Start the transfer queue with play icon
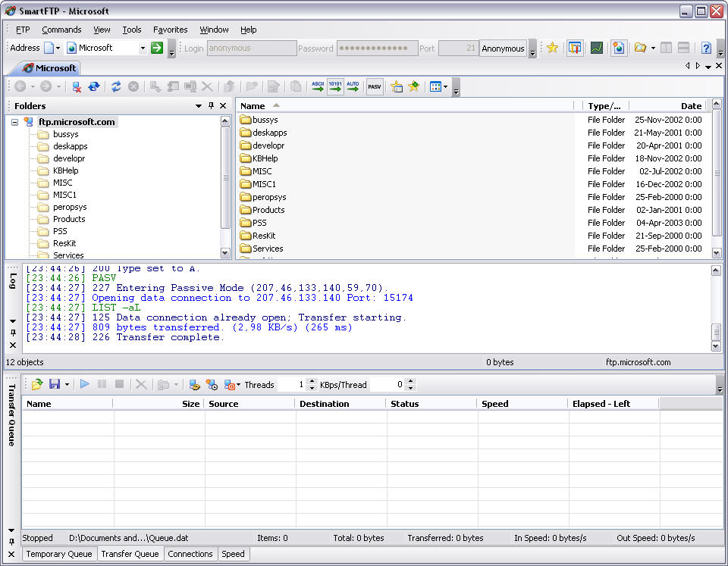The width and height of the screenshot is (728, 566). point(84,384)
